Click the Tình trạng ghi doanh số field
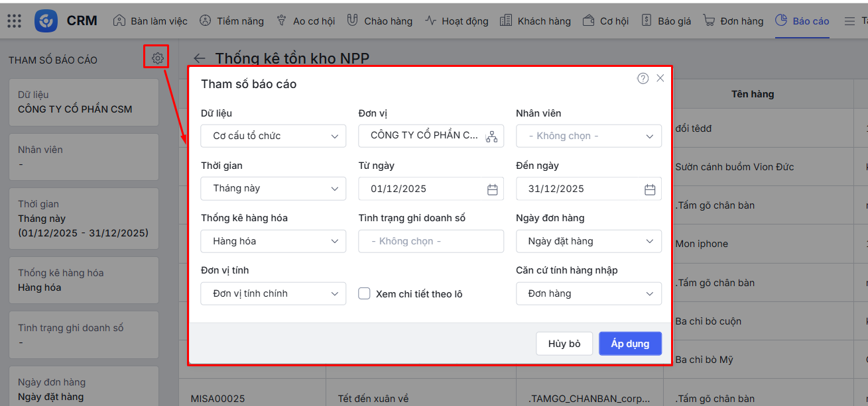The width and height of the screenshot is (868, 406). 431,241
